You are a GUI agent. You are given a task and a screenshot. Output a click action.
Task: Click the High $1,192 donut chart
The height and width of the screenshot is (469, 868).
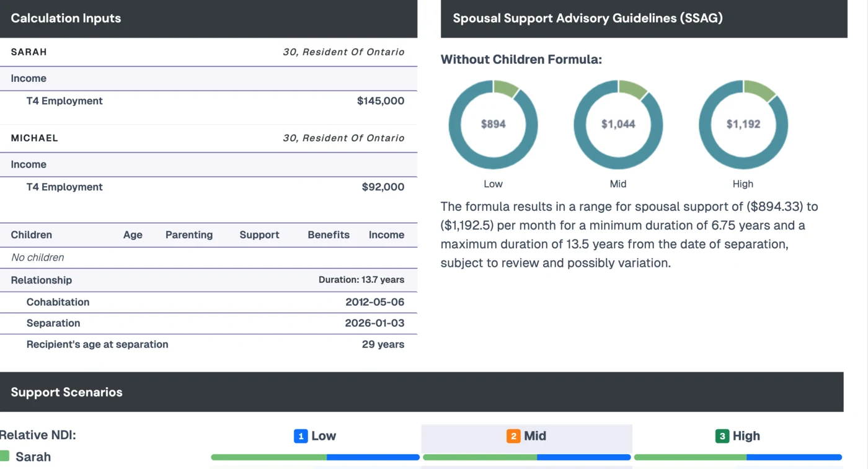click(743, 124)
